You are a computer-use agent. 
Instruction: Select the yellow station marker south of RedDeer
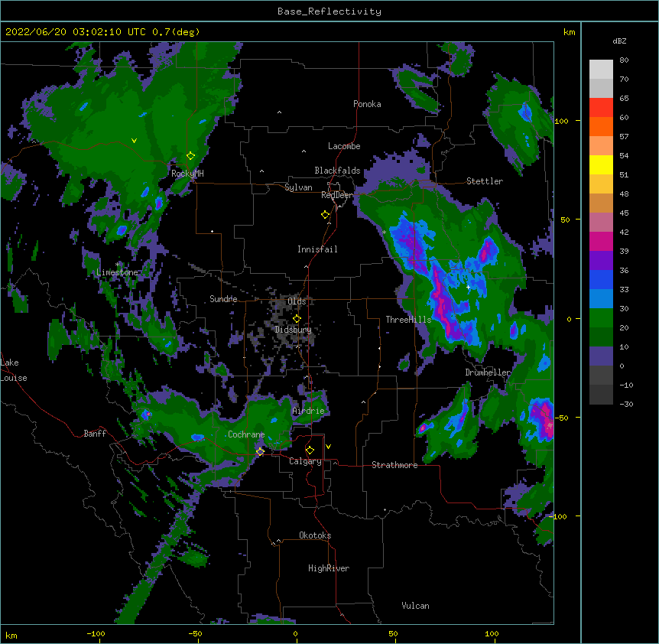(326, 215)
